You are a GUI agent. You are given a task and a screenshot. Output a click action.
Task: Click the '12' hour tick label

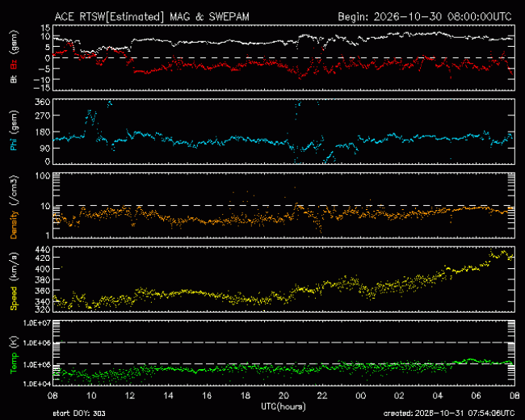coord(129,396)
